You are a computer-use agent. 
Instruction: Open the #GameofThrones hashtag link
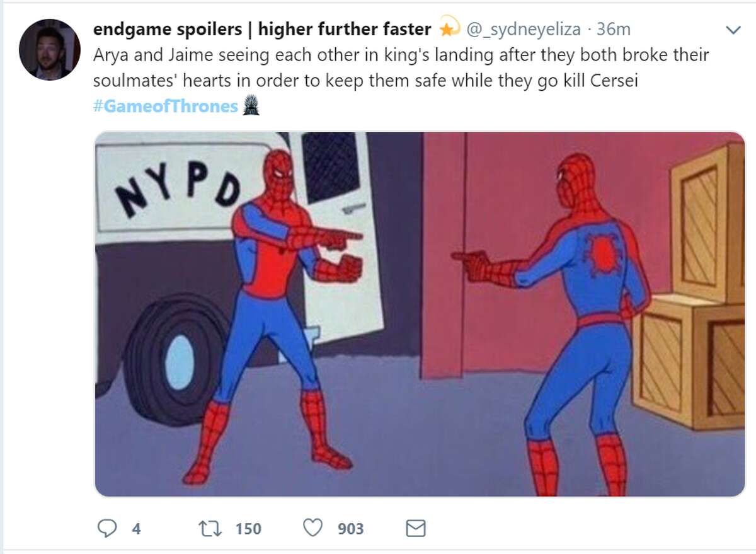166,107
